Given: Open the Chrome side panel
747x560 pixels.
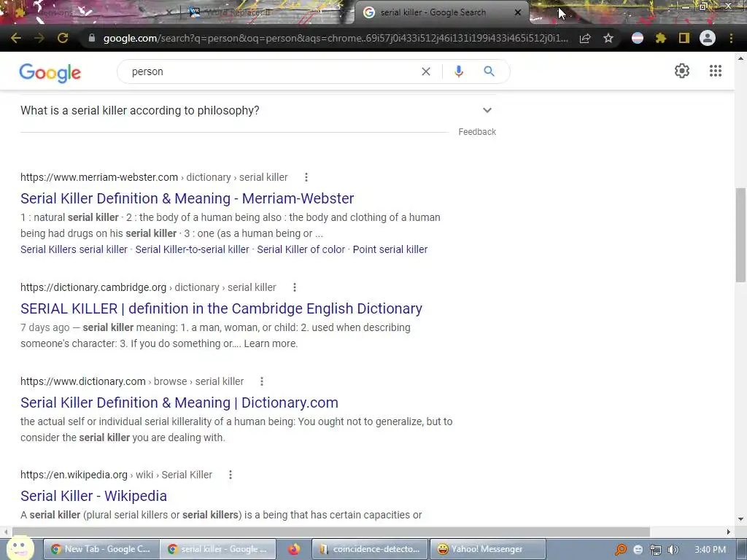Looking at the screenshot, I should (684, 38).
